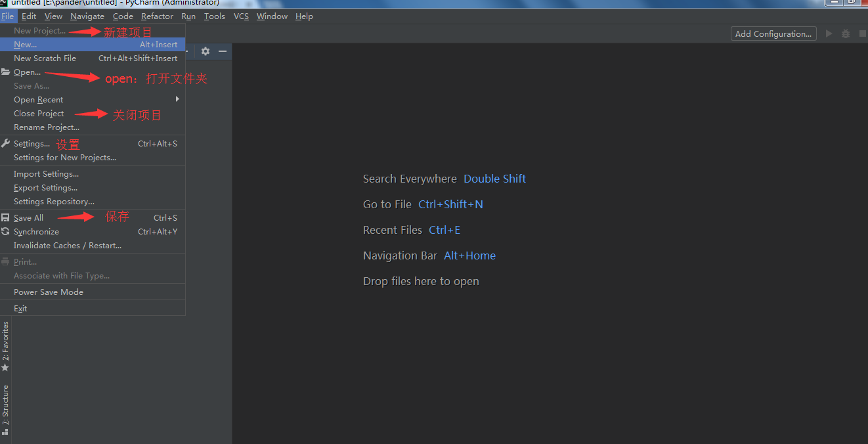Expand the Open Recent submenu arrow
Screen dimensions: 868x444
pos(177,99)
